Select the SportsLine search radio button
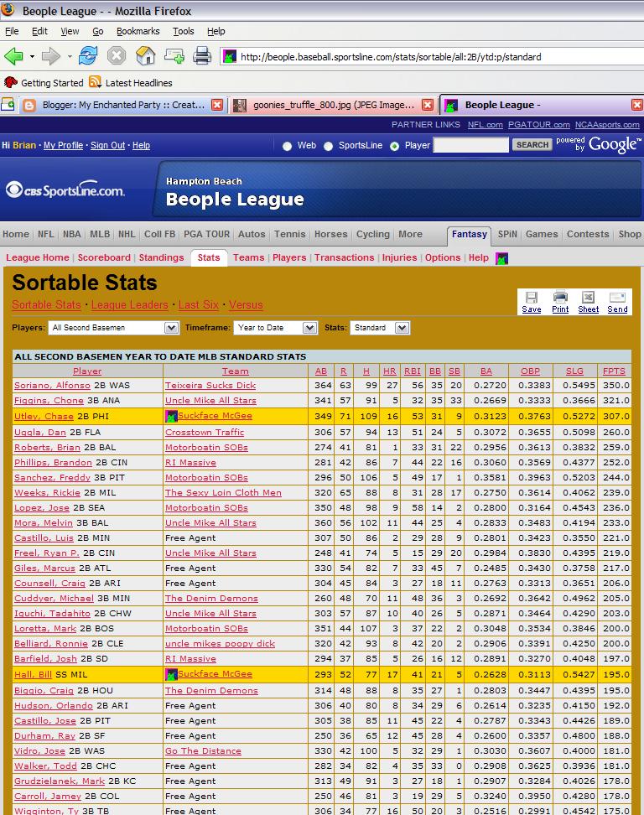Image resolution: width=644 pixels, height=815 pixels. (328, 146)
